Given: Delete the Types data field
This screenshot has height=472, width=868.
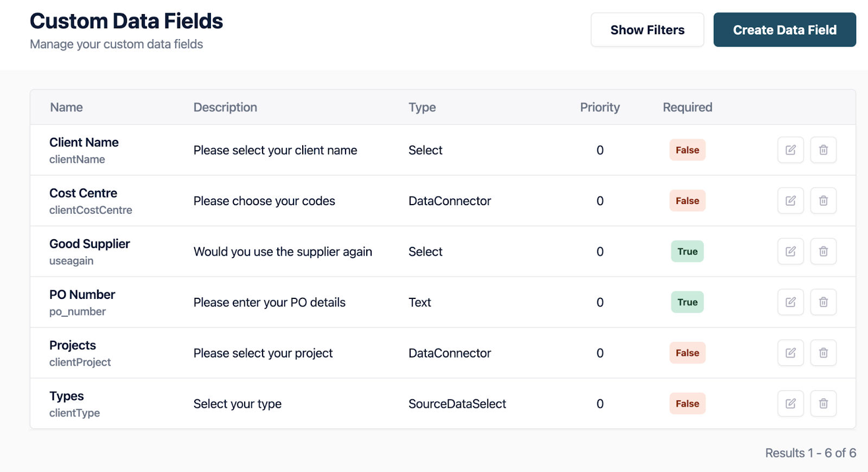Looking at the screenshot, I should 823,404.
